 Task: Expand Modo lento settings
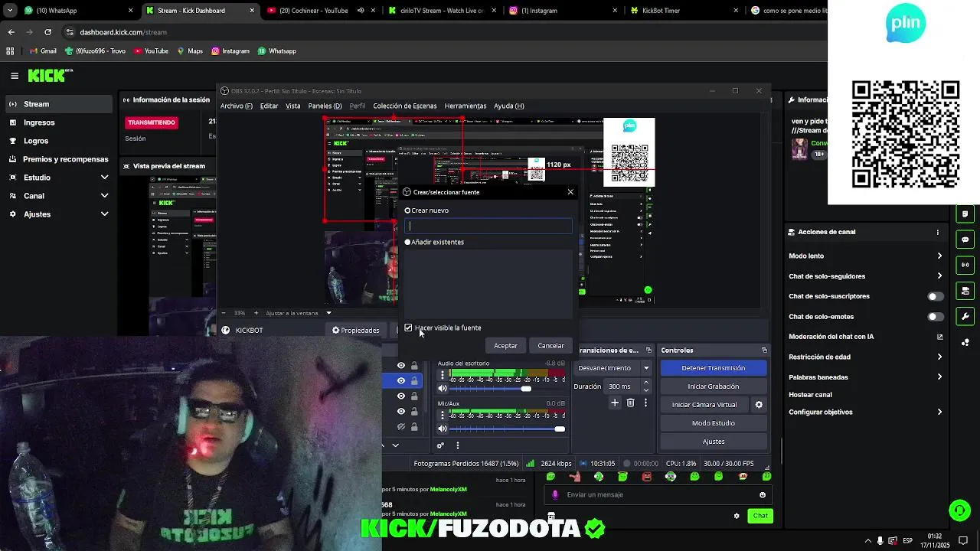tap(939, 256)
